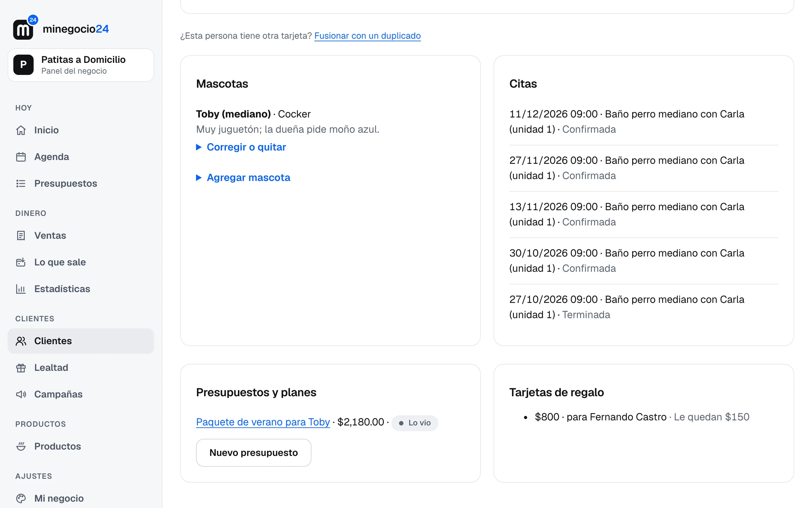
Task: Select the 30/10/2026 09:00 appointment
Action: (644, 261)
